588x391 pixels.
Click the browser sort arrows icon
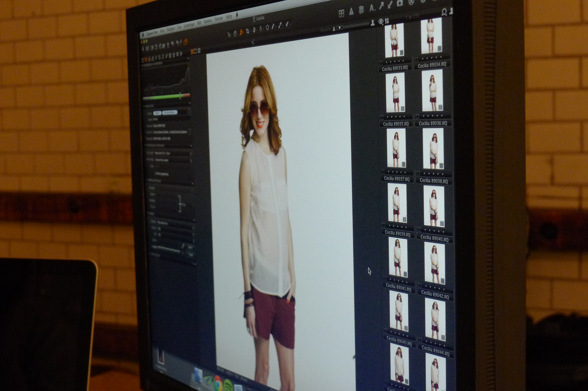[387, 21]
